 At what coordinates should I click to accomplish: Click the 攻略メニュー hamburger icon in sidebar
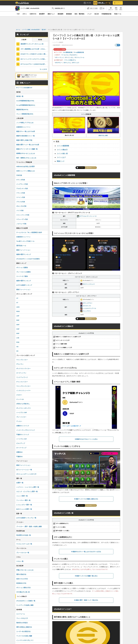pos(18,83)
